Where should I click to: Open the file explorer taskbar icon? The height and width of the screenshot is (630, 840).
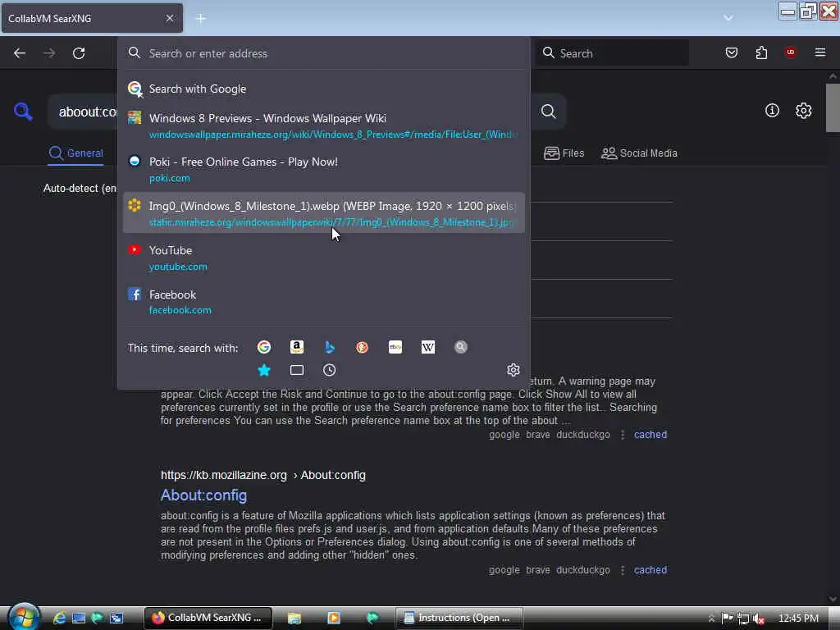pos(294,619)
